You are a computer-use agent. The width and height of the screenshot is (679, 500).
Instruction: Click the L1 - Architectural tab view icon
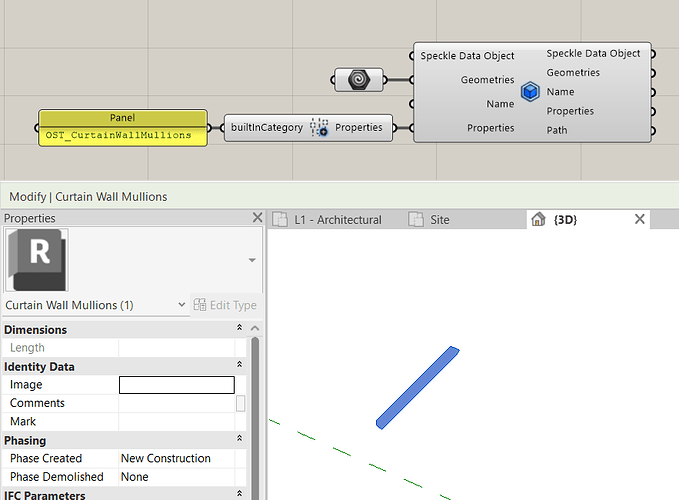pos(280,219)
